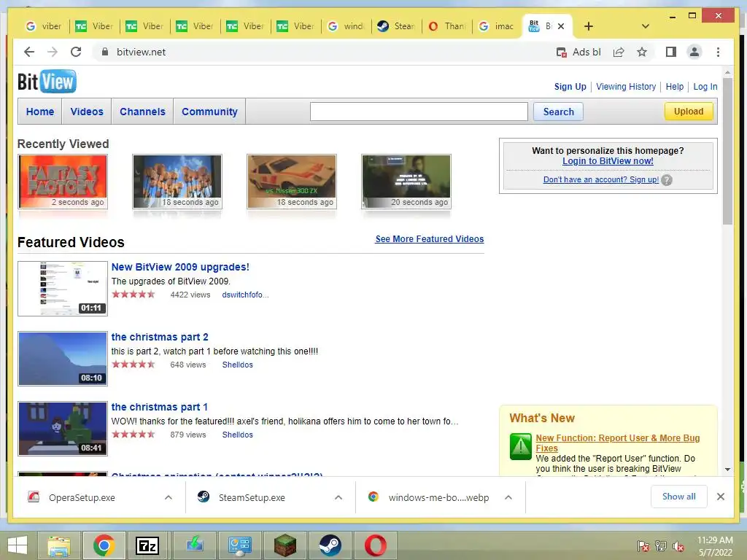
Task: Click the Log In link
Action: tap(705, 87)
